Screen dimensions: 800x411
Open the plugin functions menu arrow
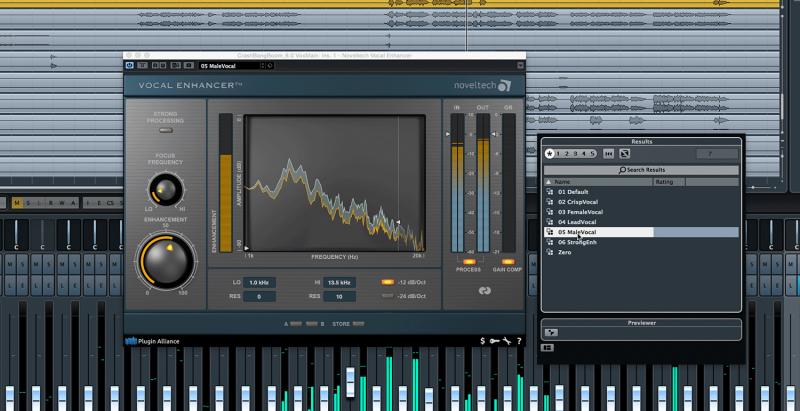tap(520, 65)
